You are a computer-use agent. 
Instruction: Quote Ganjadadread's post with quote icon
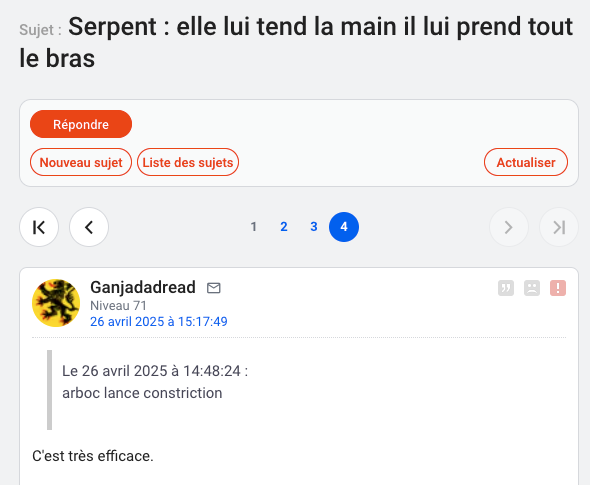tap(506, 288)
